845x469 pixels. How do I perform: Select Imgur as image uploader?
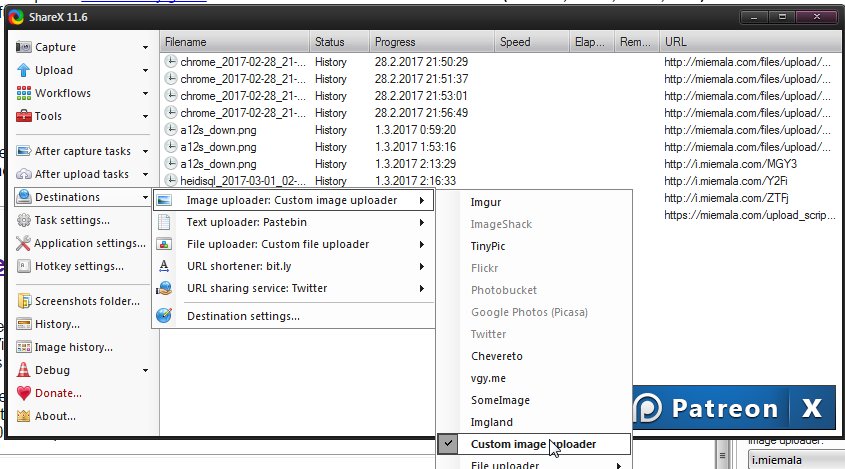[x=486, y=202]
